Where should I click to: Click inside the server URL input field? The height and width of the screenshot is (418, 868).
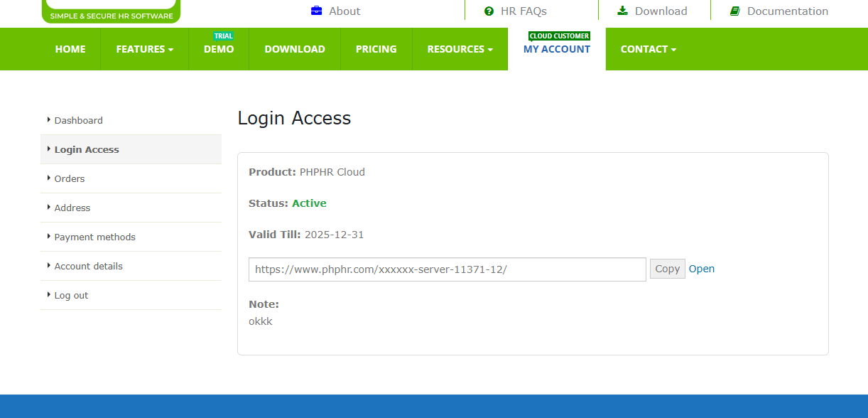[x=447, y=269]
